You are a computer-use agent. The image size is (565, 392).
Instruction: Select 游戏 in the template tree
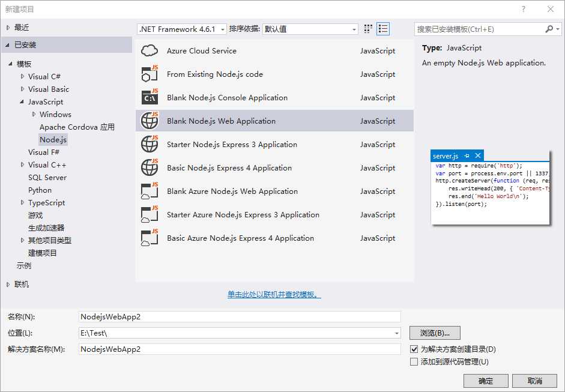(35, 215)
